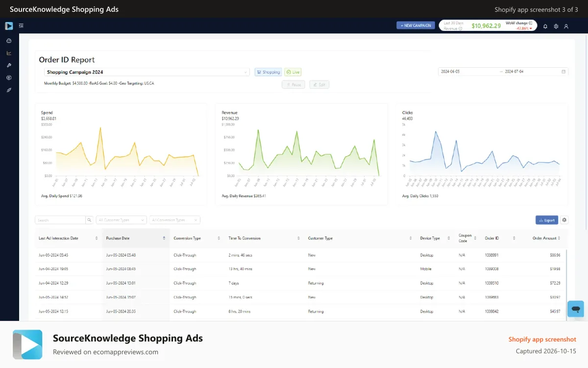Screen dimensions: 588x368
Task: Click the $10,962.29 revenue figure in header
Action: [486, 26]
